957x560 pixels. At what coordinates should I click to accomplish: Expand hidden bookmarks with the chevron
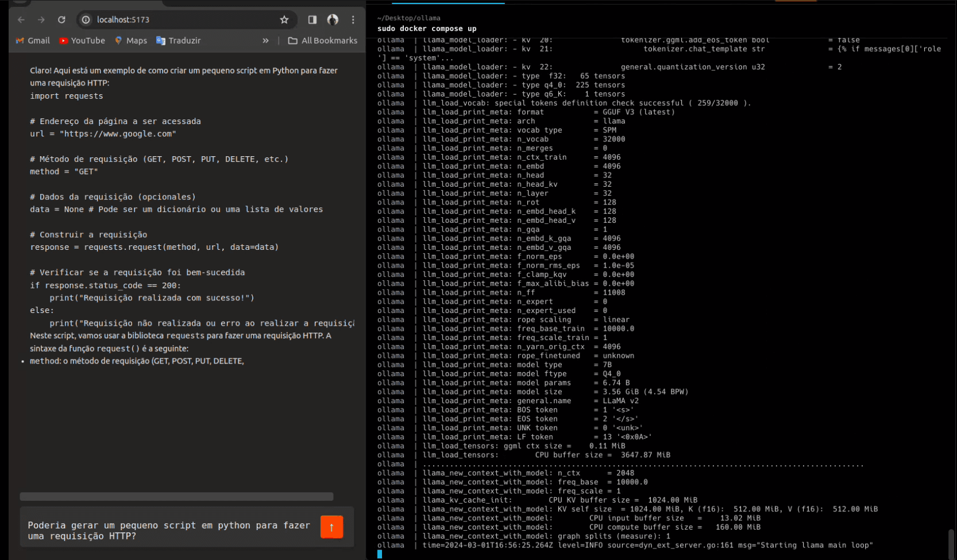tap(265, 41)
